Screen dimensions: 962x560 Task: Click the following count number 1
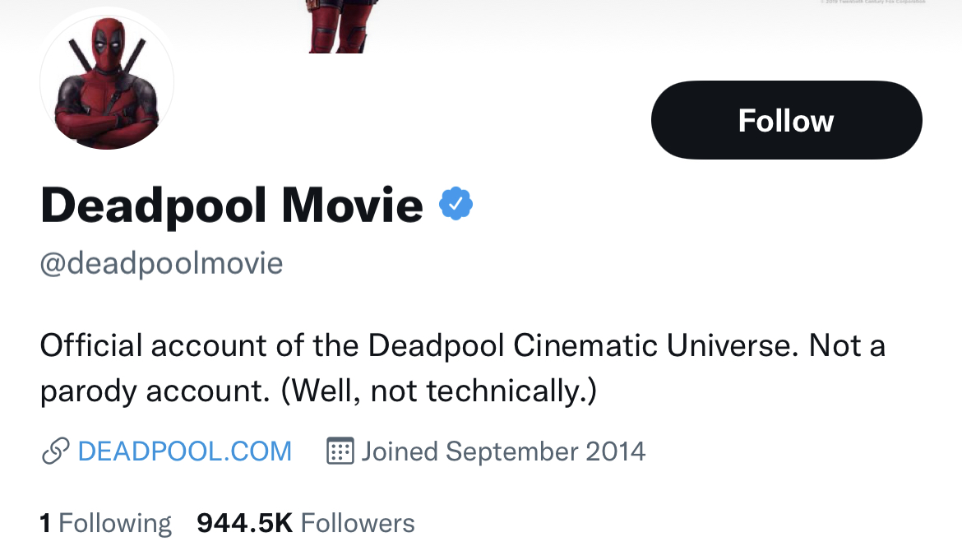[45, 523]
